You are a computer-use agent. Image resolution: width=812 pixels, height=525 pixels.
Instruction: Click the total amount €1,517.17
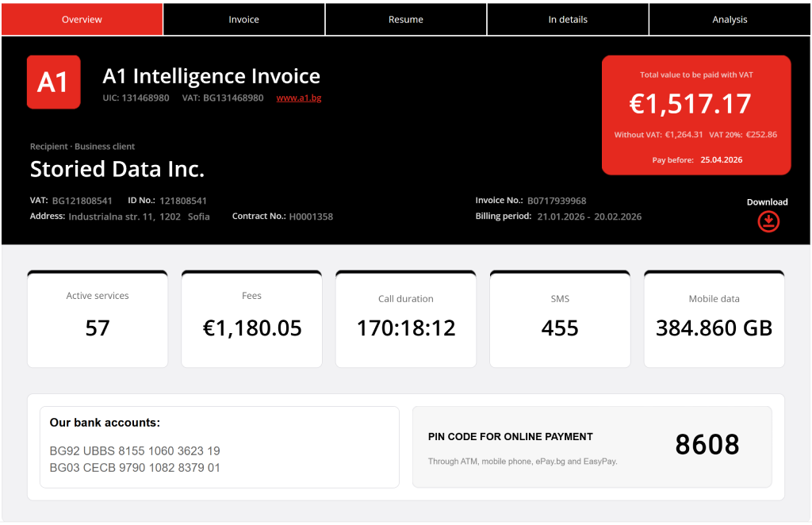pos(691,104)
